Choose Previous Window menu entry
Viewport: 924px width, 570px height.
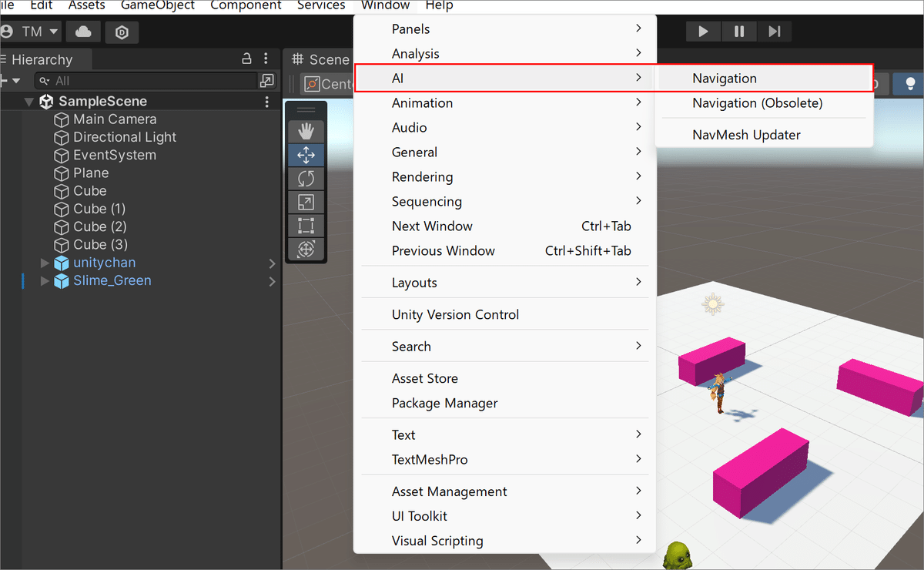(504, 251)
